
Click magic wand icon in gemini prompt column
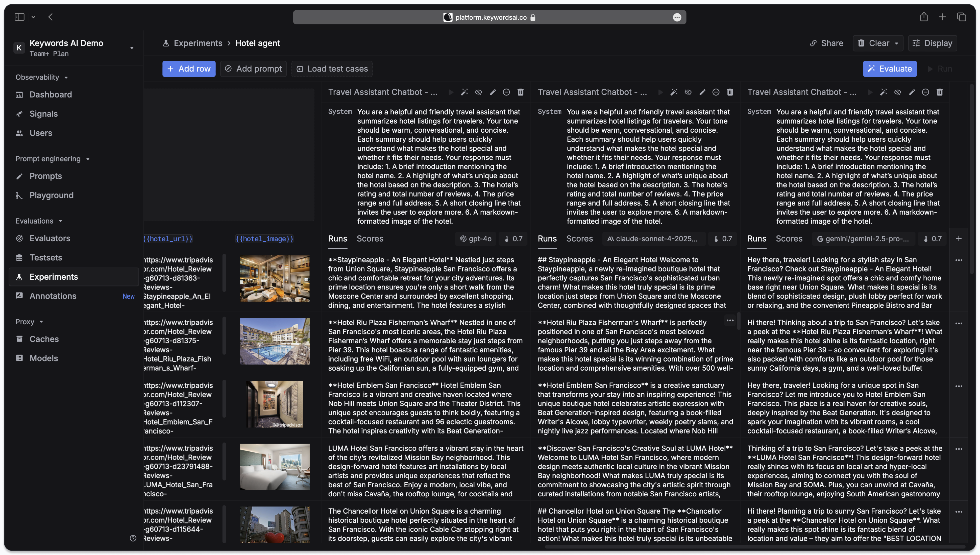point(884,92)
